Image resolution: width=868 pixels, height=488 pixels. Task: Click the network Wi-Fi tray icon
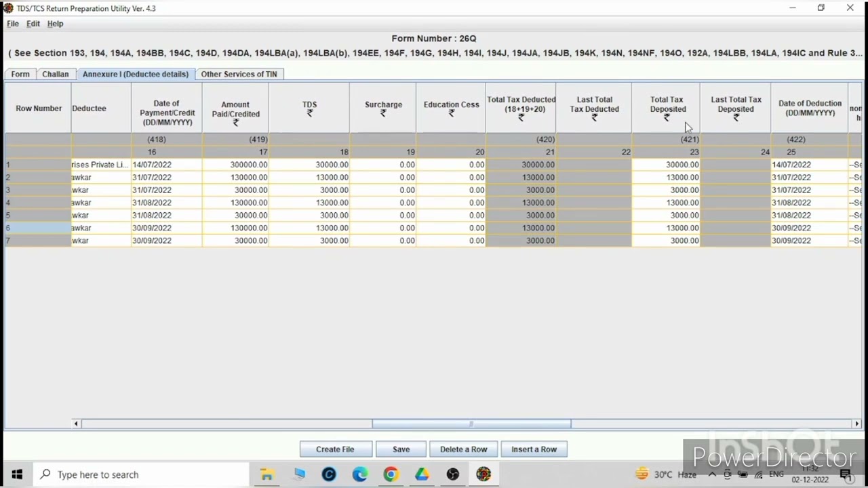[x=759, y=474]
